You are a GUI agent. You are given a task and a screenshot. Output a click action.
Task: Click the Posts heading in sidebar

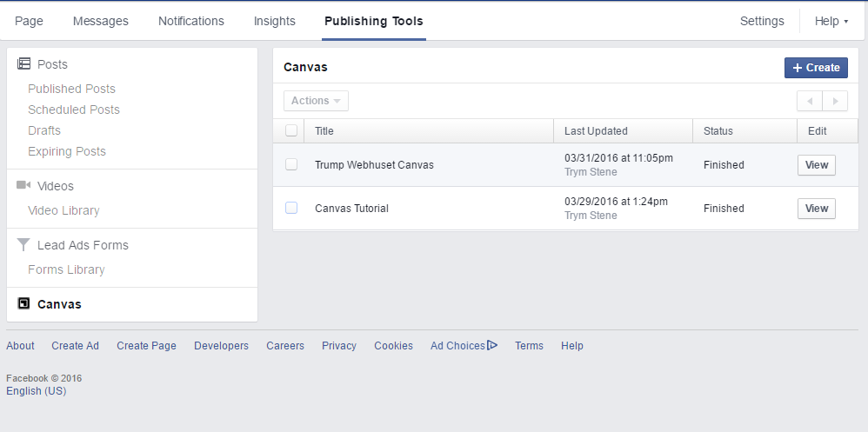point(52,64)
